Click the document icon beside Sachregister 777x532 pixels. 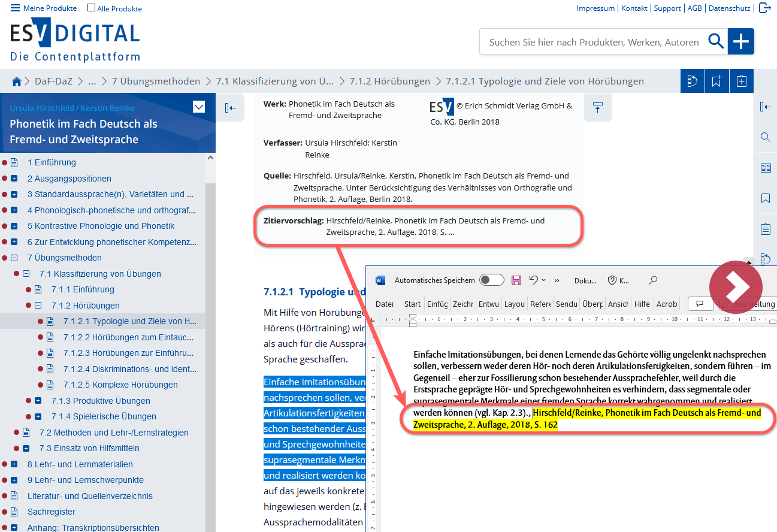[x=14, y=512]
